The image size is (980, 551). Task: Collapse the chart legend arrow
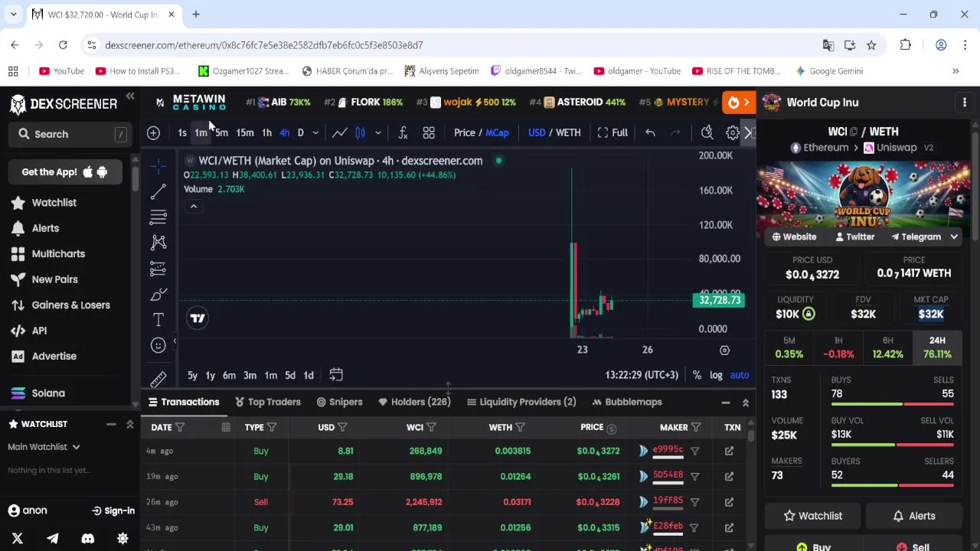tap(193, 206)
